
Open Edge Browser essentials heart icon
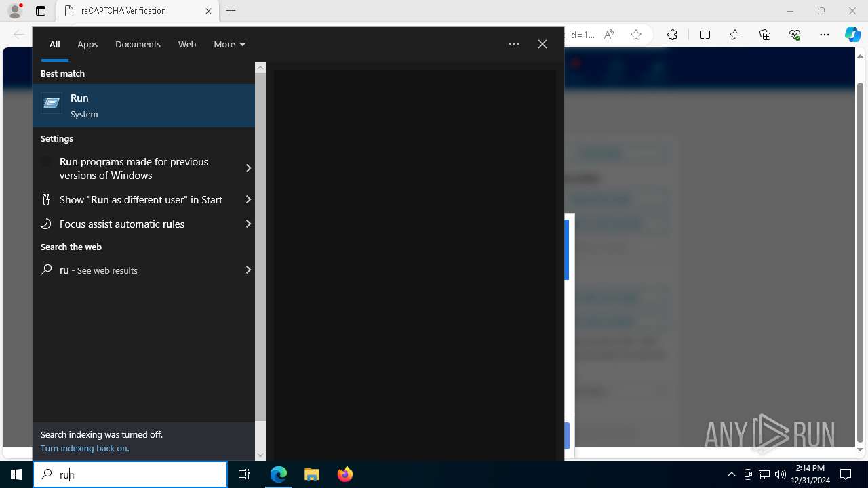pos(795,35)
